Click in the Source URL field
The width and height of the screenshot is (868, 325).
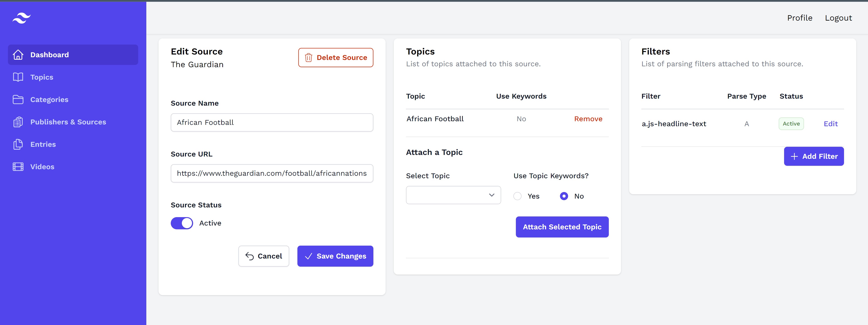point(272,173)
